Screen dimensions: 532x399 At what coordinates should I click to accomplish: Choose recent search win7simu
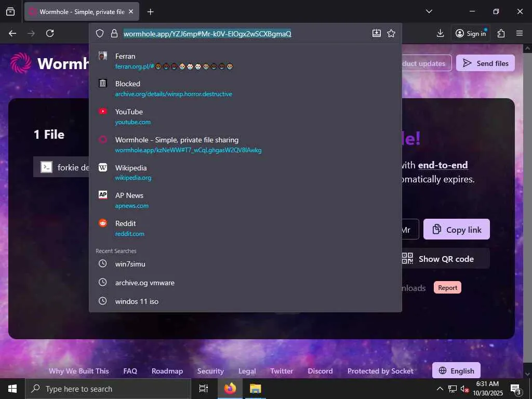[245, 263]
